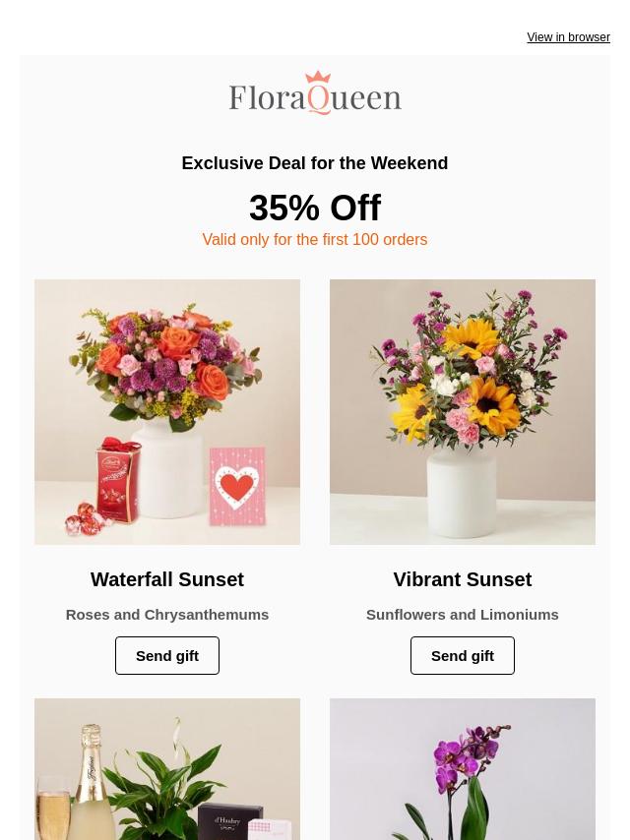Open the peace lily and champagne image
This screenshot has height=840, width=630.
[167, 769]
